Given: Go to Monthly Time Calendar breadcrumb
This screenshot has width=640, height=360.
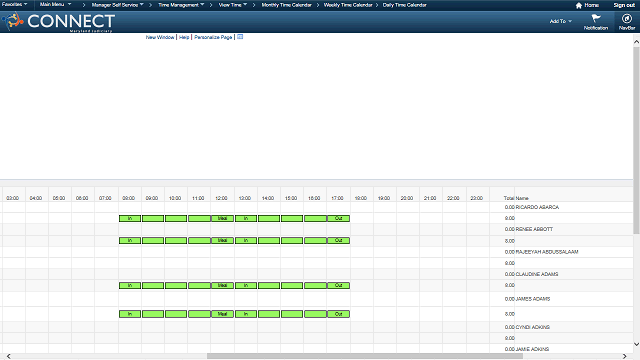Looking at the screenshot, I should pos(286,5).
